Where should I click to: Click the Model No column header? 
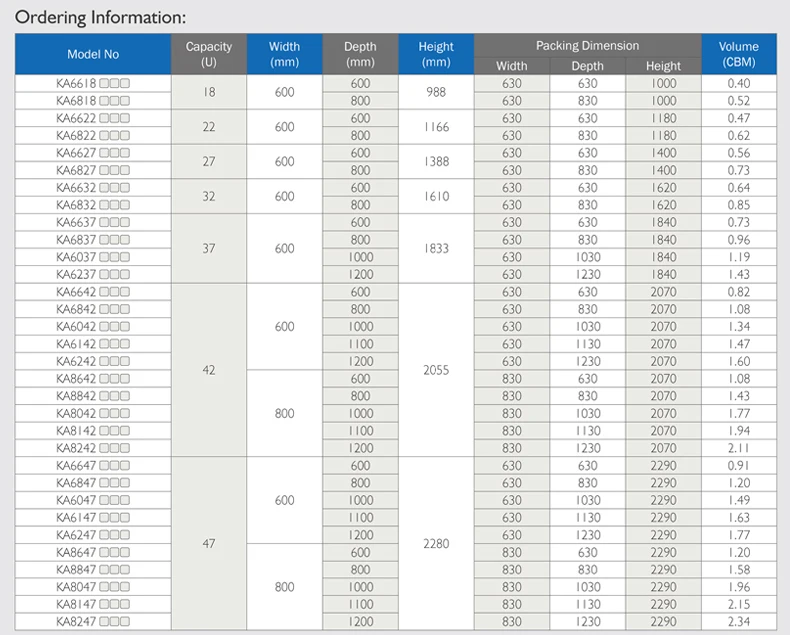tap(93, 54)
